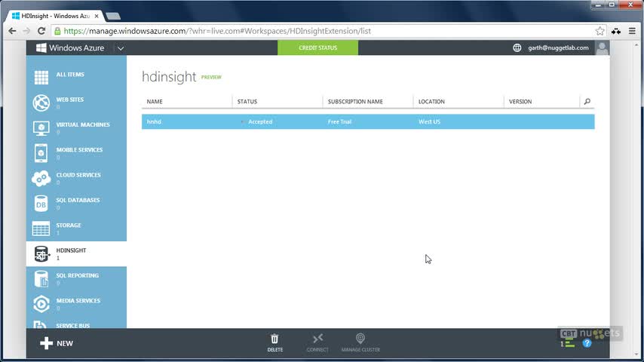Click the Free Trial subscription cell
Image resolution: width=644 pixels, height=362 pixels.
point(339,121)
